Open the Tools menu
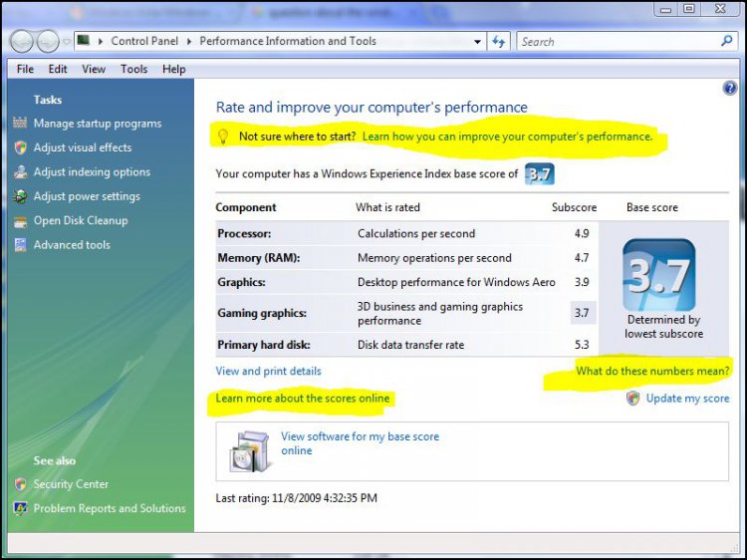 tap(133, 69)
